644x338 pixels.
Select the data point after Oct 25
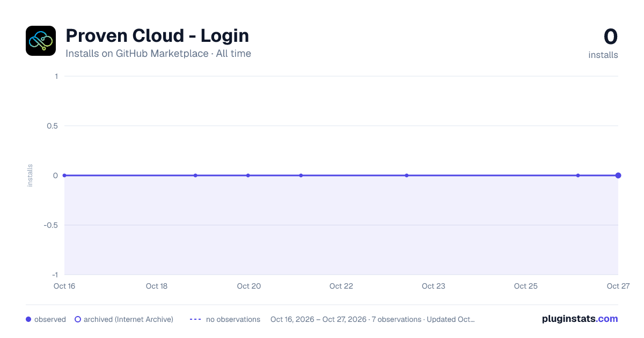point(578,175)
